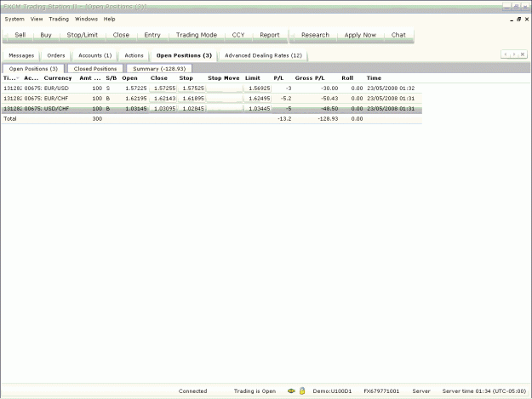Open the View menu

click(x=37, y=19)
